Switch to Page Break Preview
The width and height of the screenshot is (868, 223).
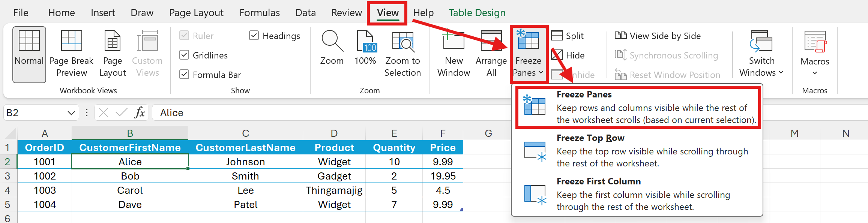[x=71, y=41]
